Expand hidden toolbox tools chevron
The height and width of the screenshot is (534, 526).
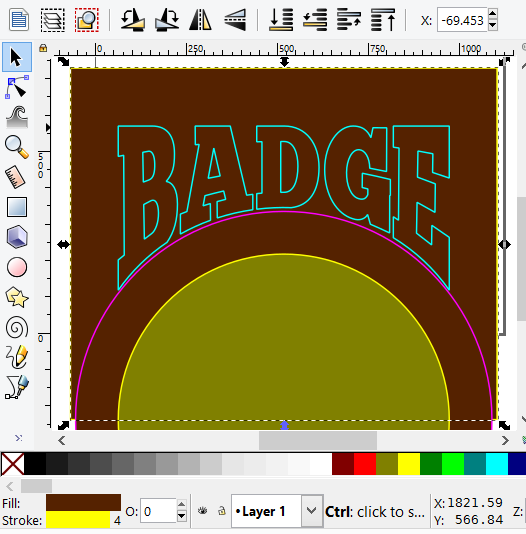coord(19,438)
